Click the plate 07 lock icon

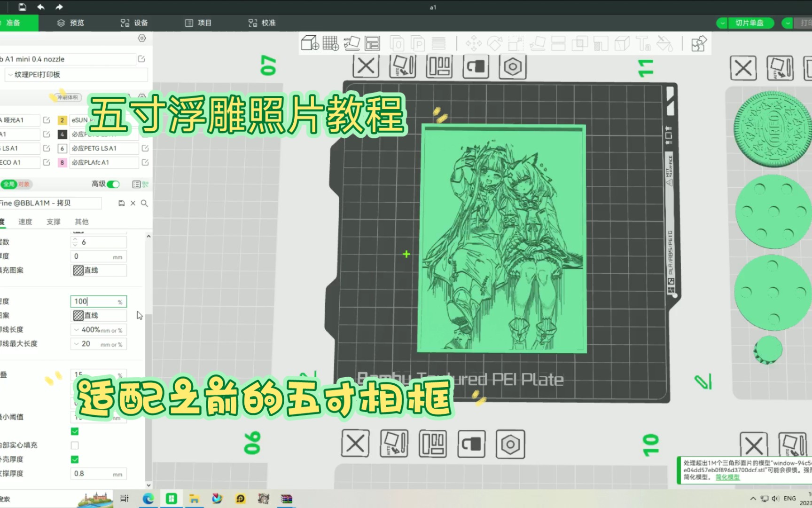point(476,66)
